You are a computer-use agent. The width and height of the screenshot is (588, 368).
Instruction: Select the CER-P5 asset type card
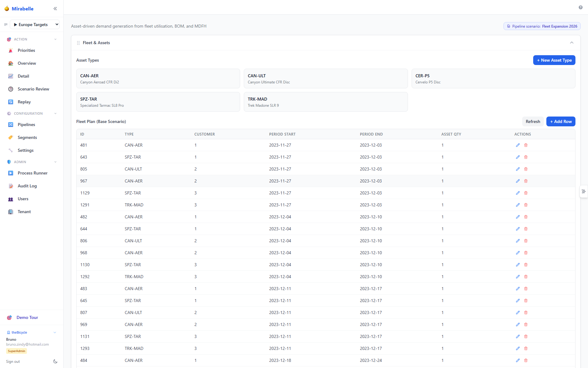click(x=493, y=79)
